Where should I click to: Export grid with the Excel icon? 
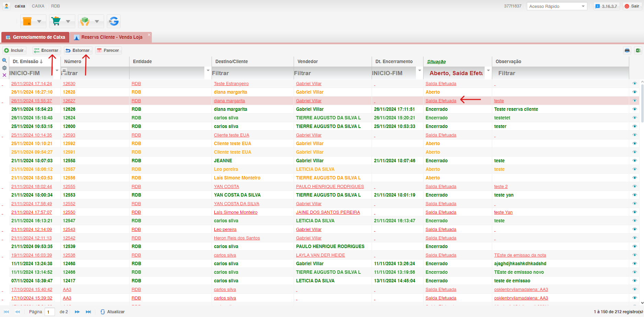click(638, 50)
